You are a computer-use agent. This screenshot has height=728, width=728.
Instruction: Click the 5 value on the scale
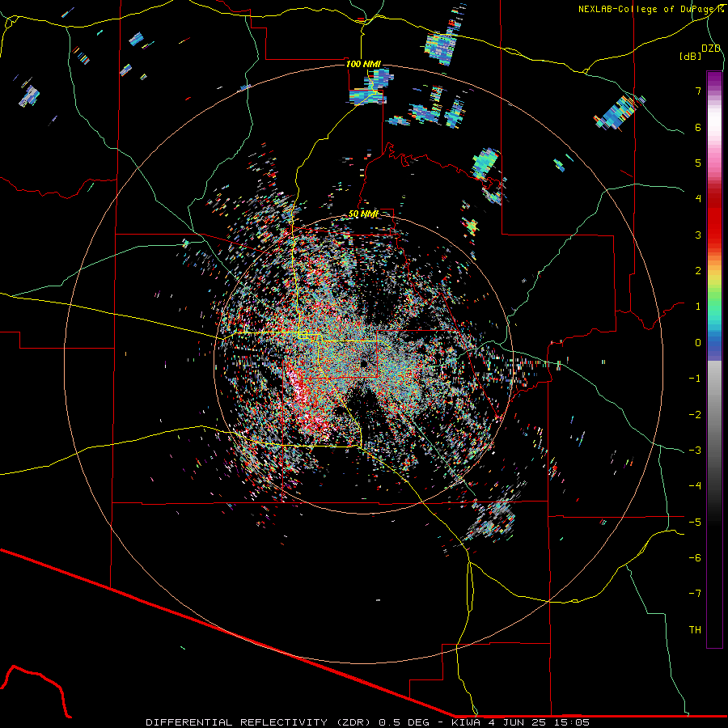pos(698,163)
